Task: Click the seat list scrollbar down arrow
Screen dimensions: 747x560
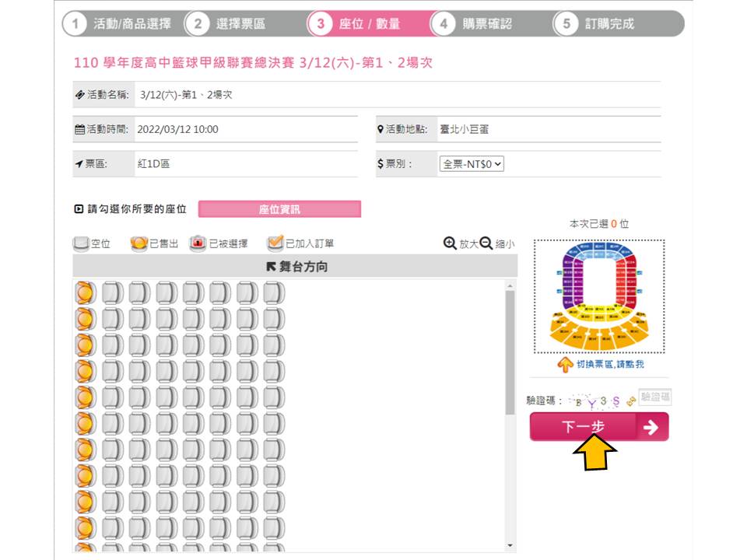Action: tap(510, 545)
